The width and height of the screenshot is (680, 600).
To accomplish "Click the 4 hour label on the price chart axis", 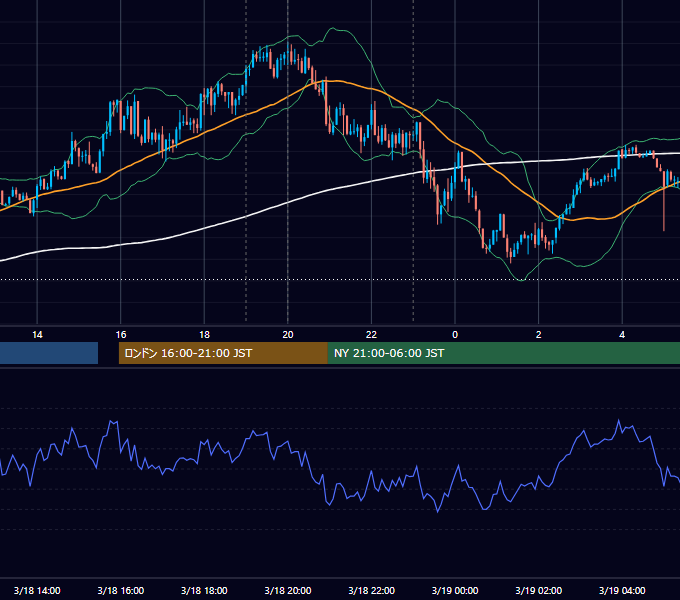I will (622, 335).
